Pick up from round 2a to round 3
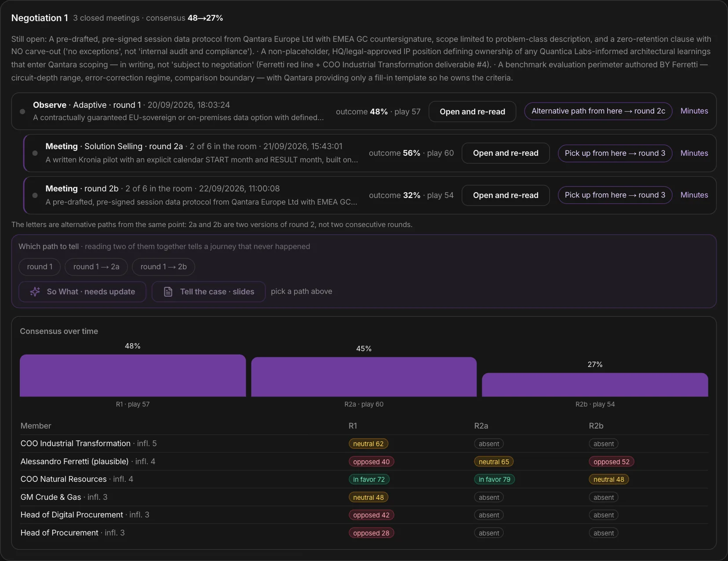728x561 pixels. tap(615, 153)
